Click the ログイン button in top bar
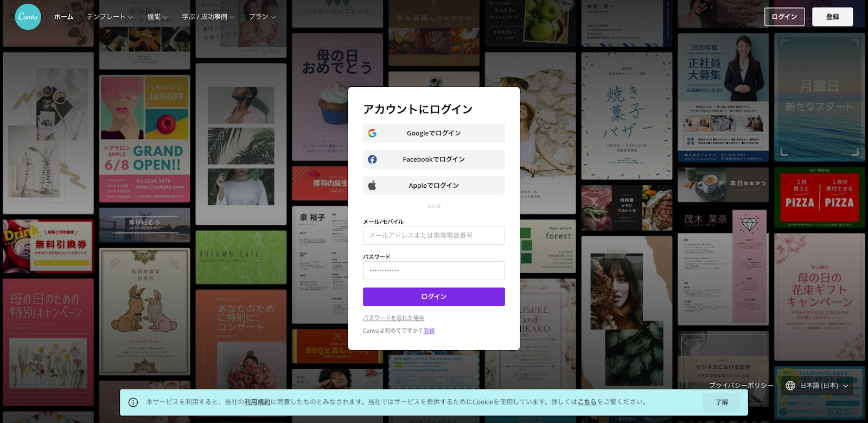The width and height of the screenshot is (868, 423). [784, 17]
